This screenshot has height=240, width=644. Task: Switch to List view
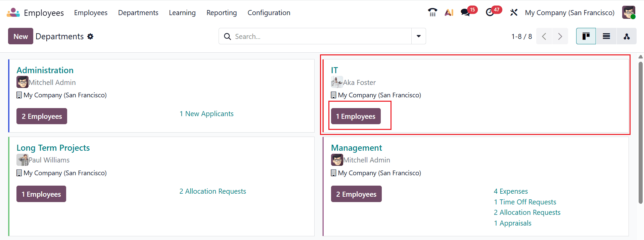(606, 36)
